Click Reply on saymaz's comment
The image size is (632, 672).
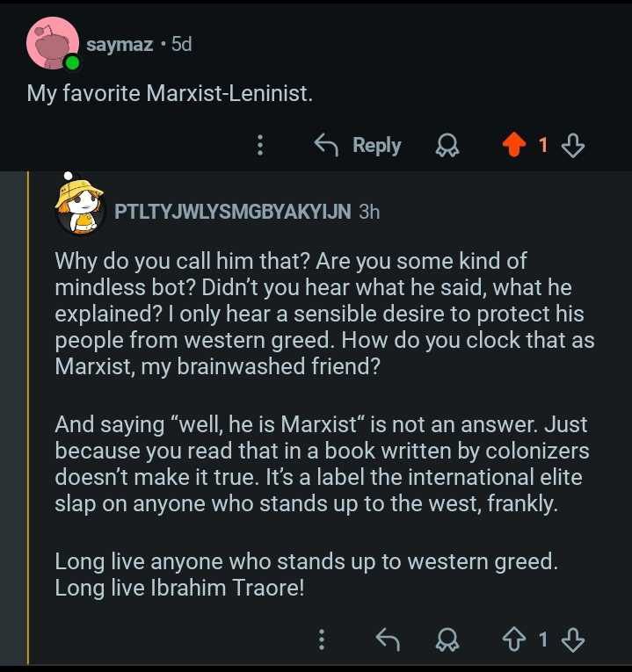(359, 146)
